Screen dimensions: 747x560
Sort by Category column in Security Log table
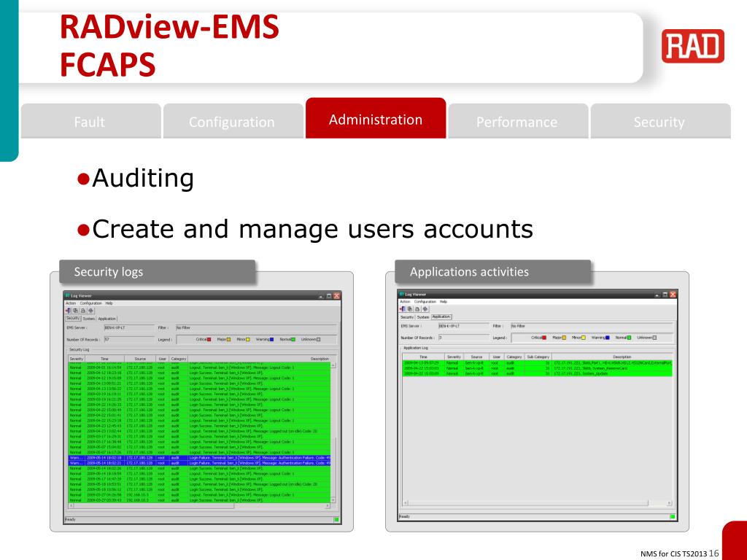click(x=179, y=359)
